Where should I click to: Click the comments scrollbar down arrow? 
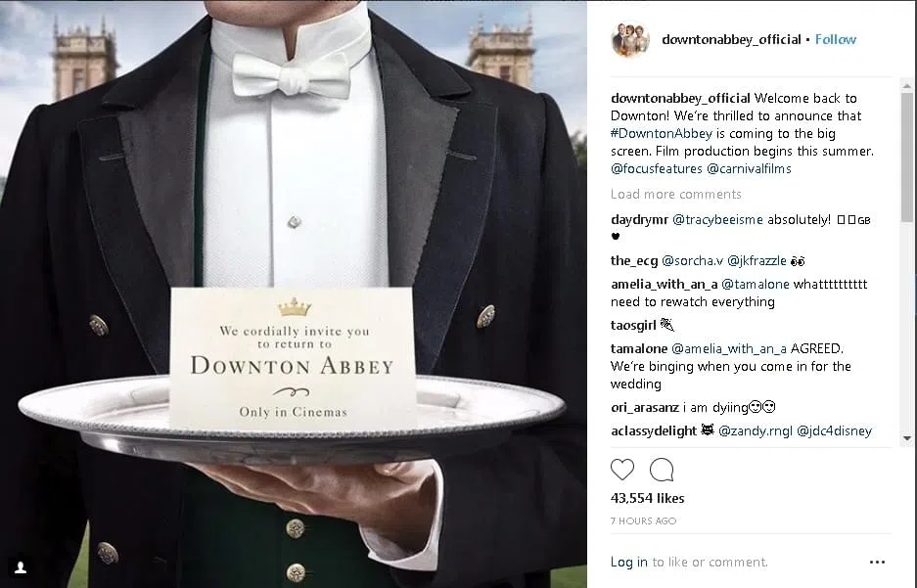point(907,437)
